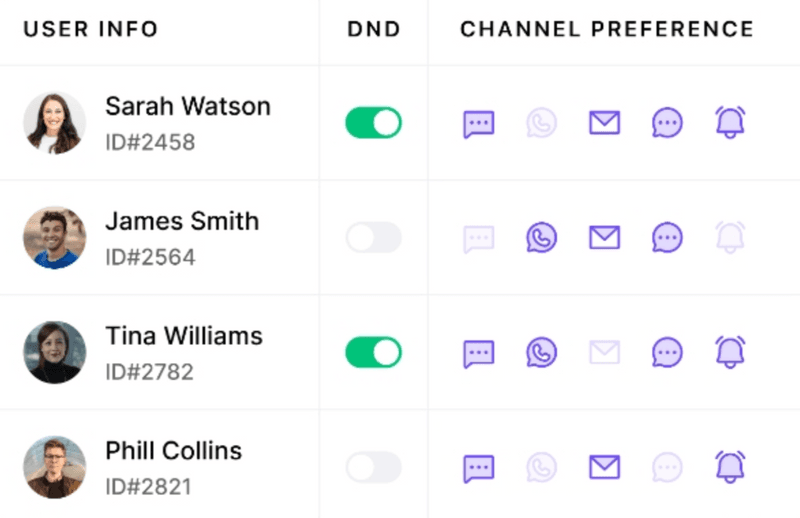Turn off Tina Williams' DND toggle
This screenshot has height=518, width=800.
(x=373, y=352)
